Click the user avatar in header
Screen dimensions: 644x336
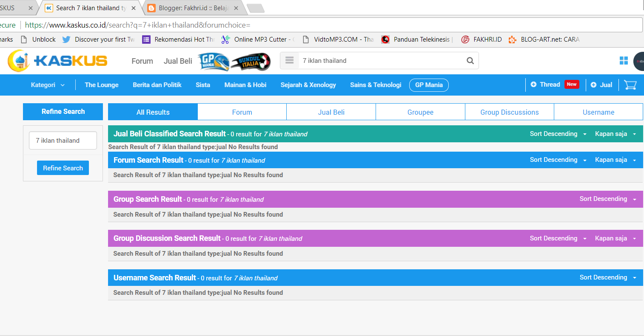639,61
